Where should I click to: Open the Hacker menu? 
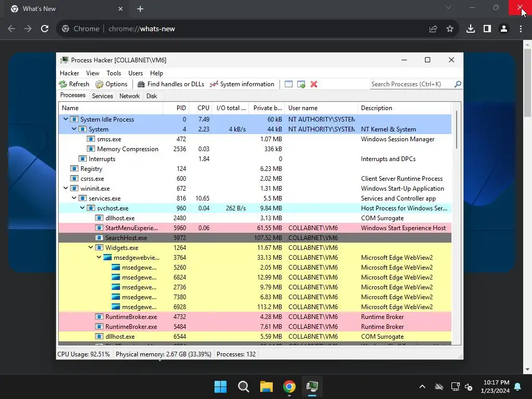[69, 73]
